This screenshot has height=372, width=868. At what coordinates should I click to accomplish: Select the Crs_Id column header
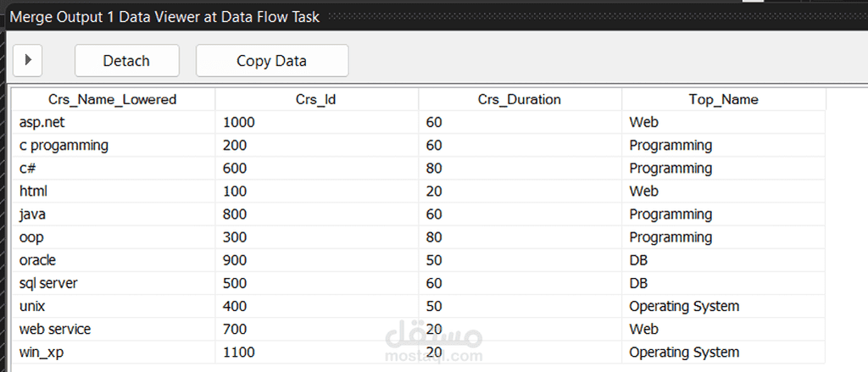click(x=317, y=100)
